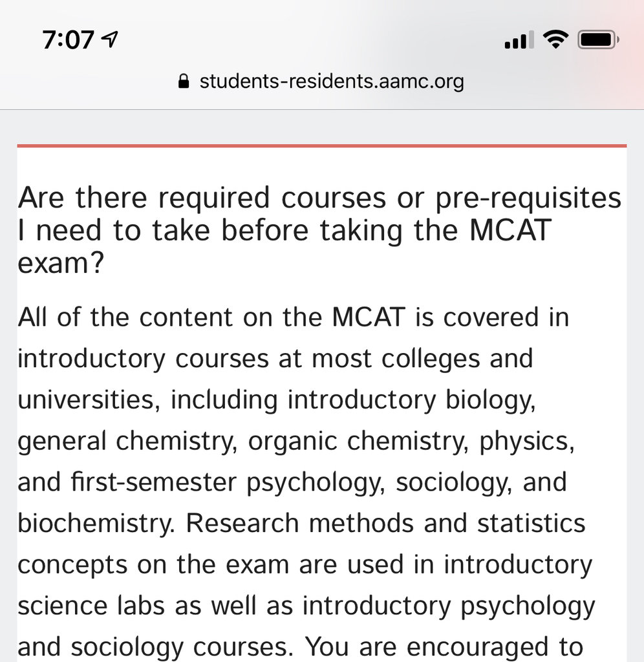The width and height of the screenshot is (644, 662).
Task: Click the red divider line above heading
Action: pos(321,146)
